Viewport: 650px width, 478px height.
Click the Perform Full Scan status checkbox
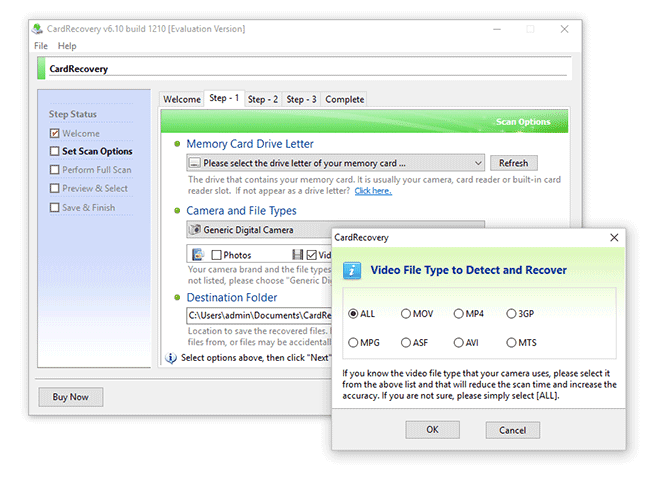click(x=54, y=170)
